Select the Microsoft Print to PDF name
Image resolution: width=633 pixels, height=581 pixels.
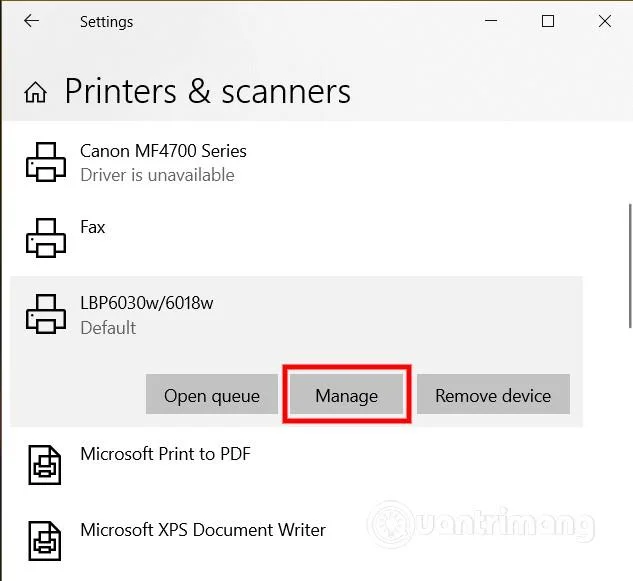(x=166, y=454)
